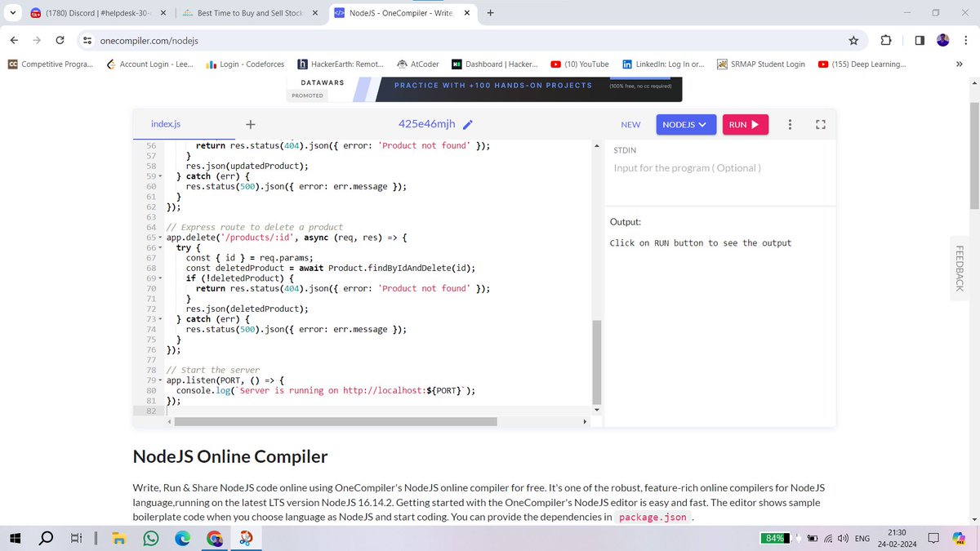Open Windows taskbar search
The height and width of the screenshot is (551, 980).
tap(47, 538)
